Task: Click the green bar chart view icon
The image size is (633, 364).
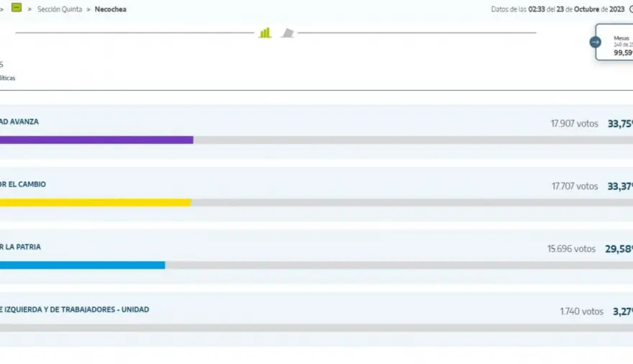Action: [x=265, y=32]
